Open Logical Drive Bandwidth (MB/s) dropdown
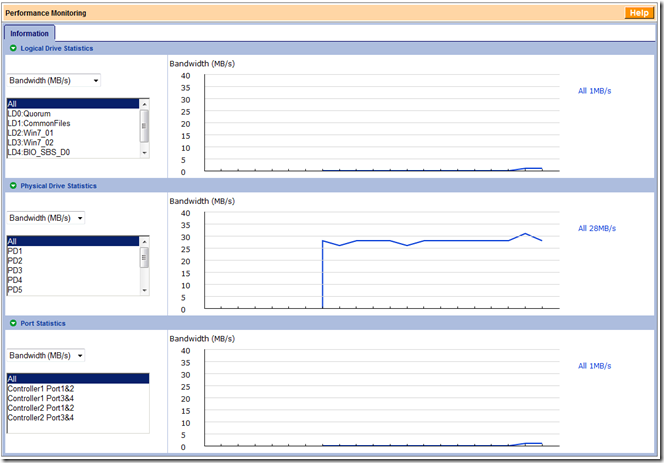This screenshot has height=463, width=664. tap(54, 80)
